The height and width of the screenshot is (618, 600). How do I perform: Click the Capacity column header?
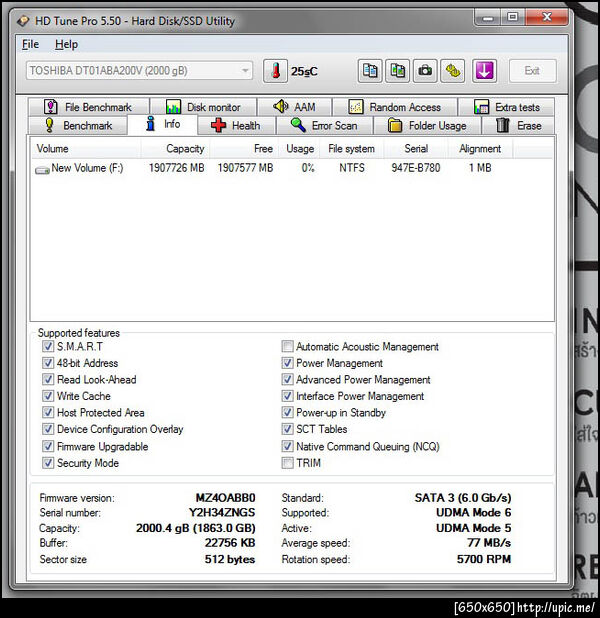pos(175,149)
